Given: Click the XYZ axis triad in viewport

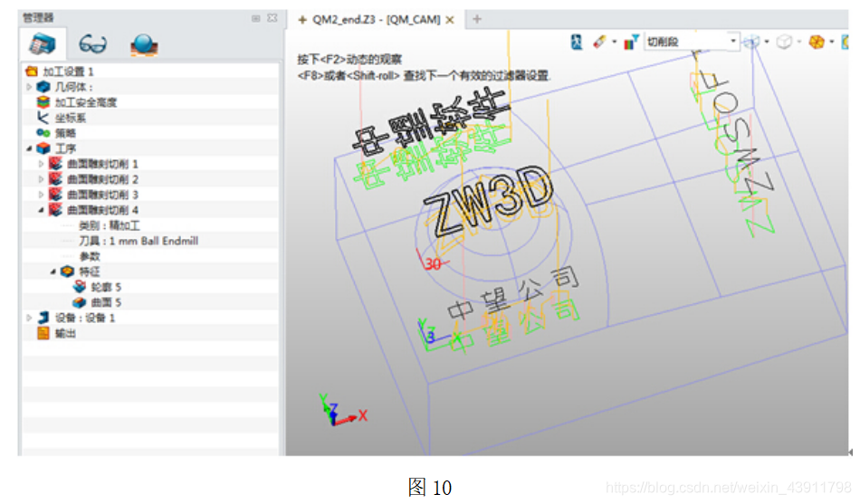Looking at the screenshot, I should pyautogui.click(x=343, y=410).
